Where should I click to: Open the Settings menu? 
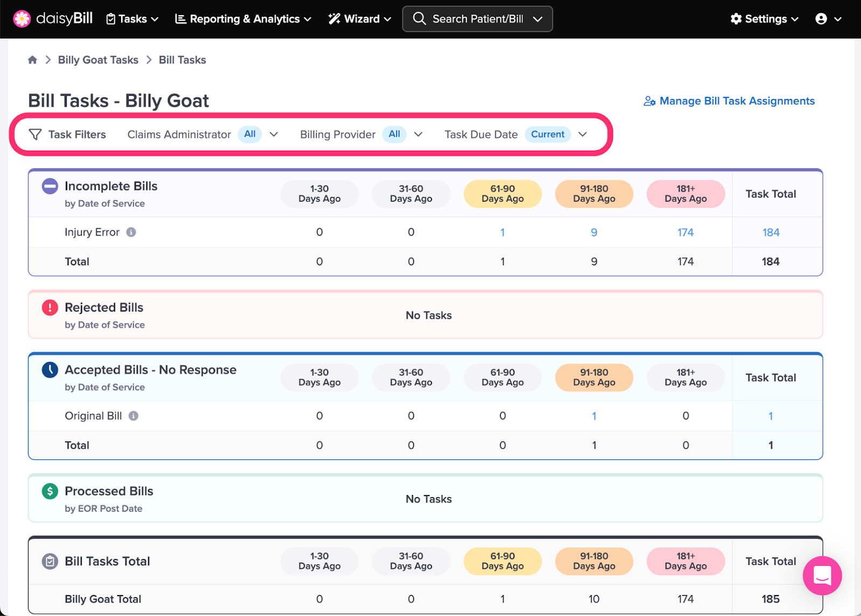(x=764, y=19)
